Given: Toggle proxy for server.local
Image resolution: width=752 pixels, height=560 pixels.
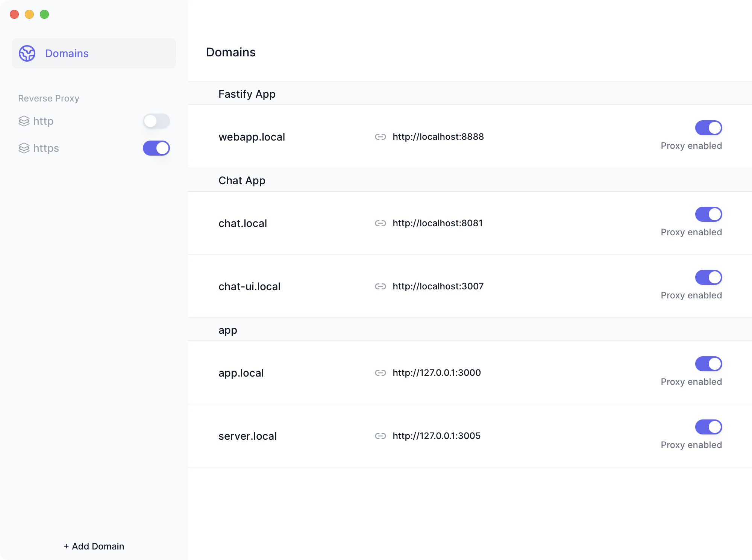Looking at the screenshot, I should click(708, 427).
